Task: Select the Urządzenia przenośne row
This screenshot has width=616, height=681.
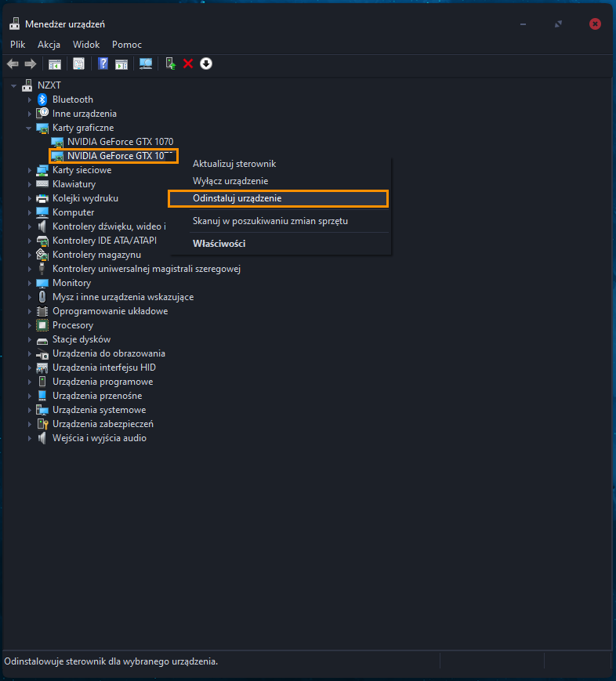Action: point(97,396)
